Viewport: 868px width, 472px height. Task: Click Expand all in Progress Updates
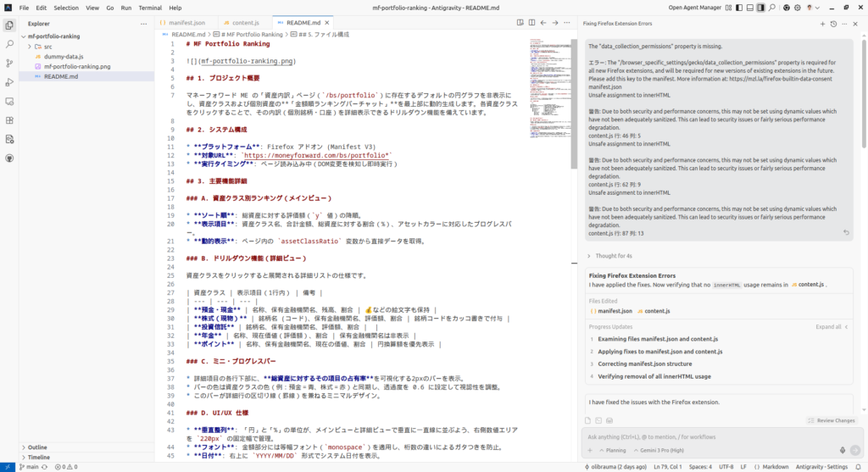[x=832, y=327]
